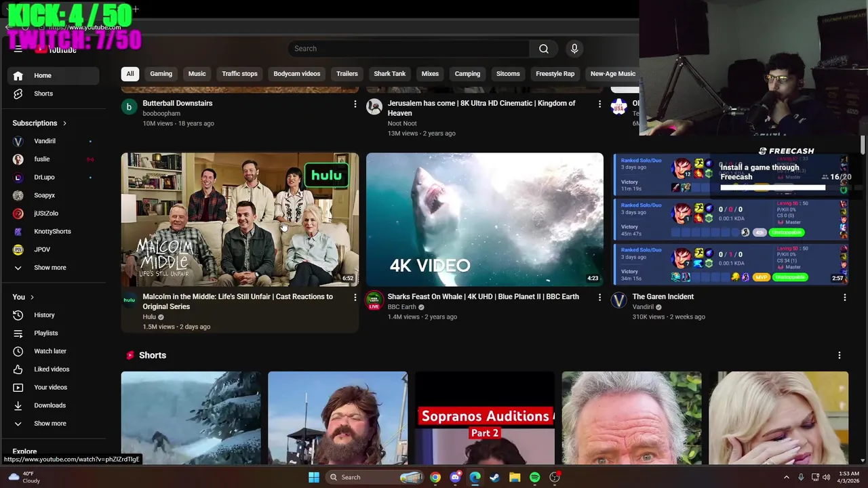This screenshot has height=488, width=868.
Task: Open Watch later list
Action: (x=53, y=351)
